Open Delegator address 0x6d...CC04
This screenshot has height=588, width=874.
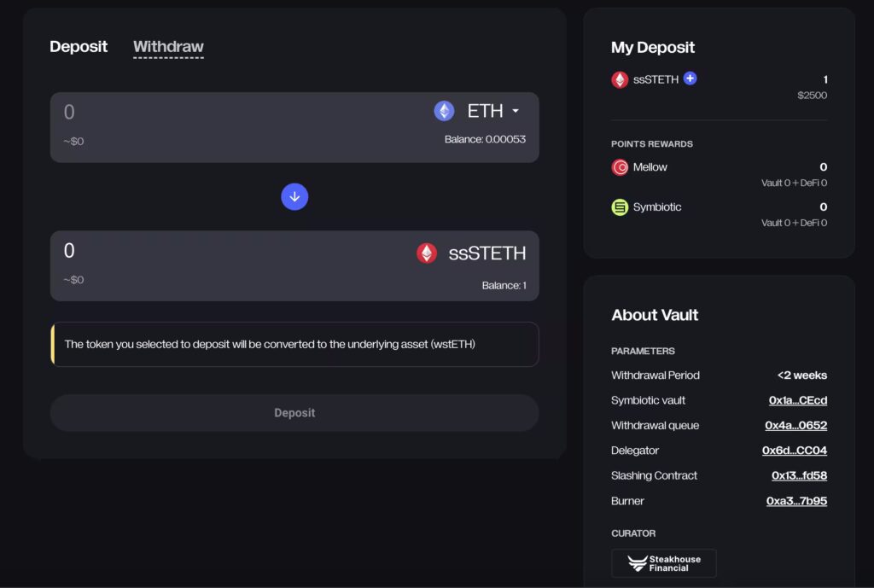pos(794,451)
